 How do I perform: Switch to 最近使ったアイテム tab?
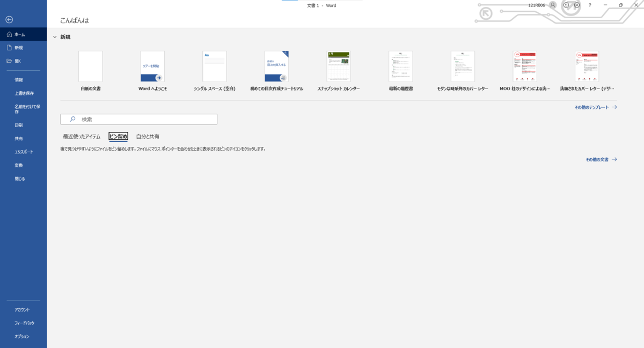click(82, 137)
